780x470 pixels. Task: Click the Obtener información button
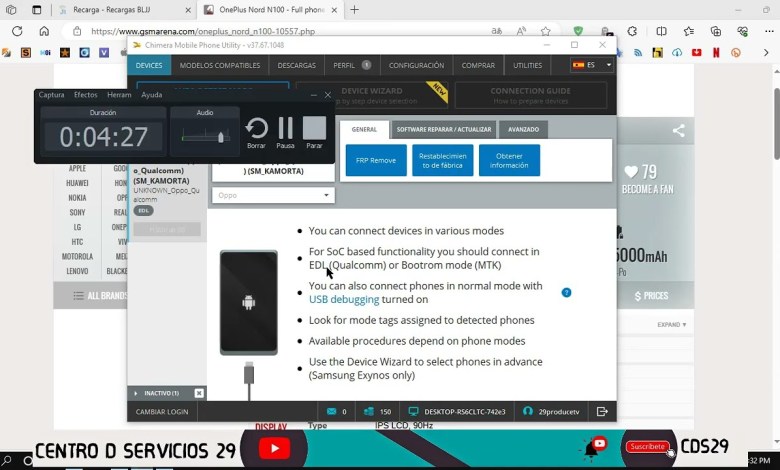pos(509,160)
